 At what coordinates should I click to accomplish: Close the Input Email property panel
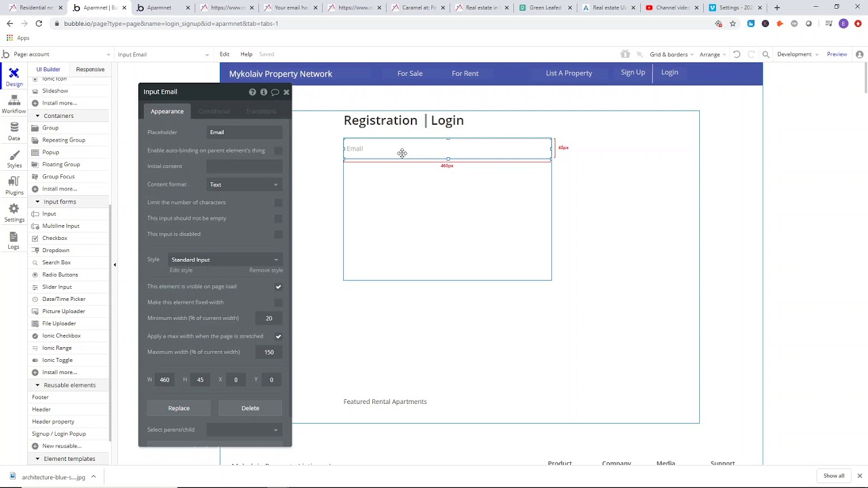coord(286,91)
